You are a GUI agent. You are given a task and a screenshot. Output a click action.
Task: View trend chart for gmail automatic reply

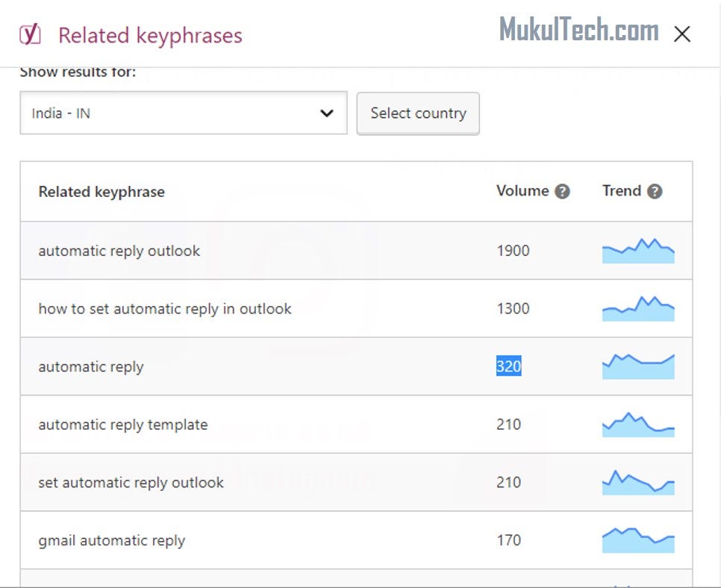pos(638,540)
